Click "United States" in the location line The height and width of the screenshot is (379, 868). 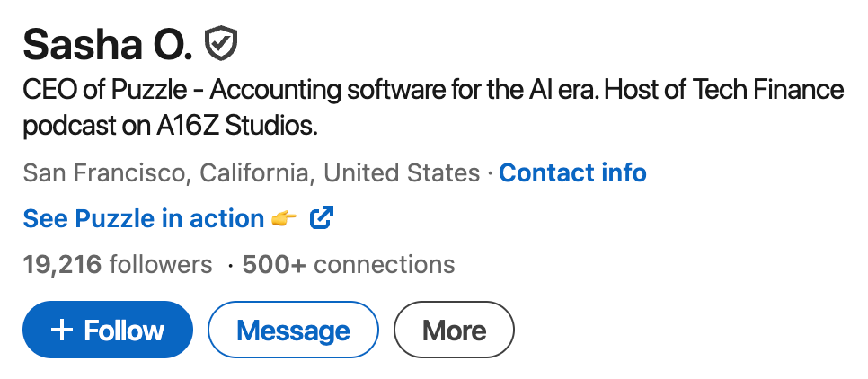402,172
